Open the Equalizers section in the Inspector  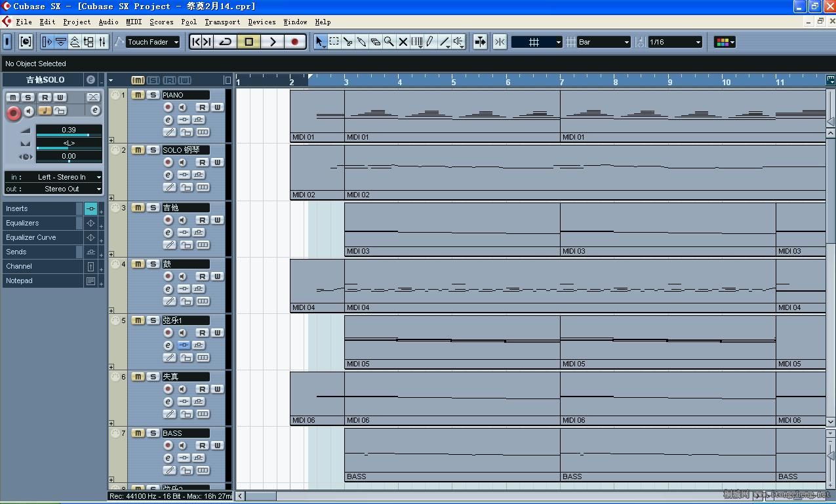(43, 223)
